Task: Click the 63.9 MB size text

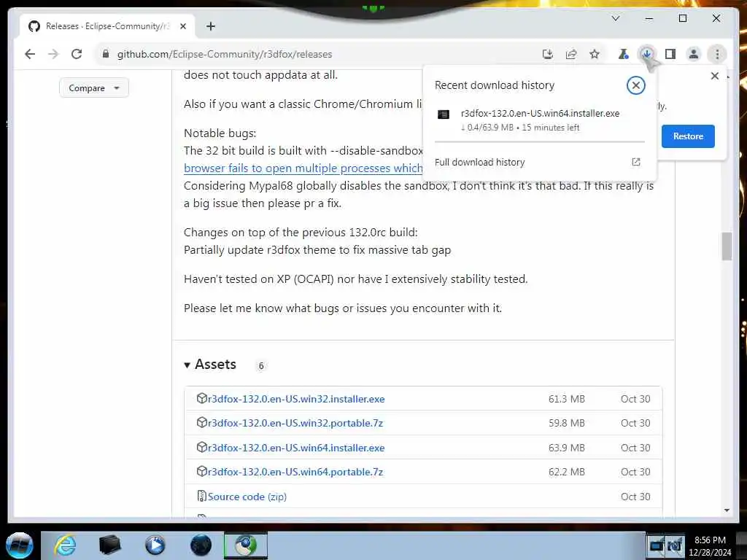Action: coord(566,448)
